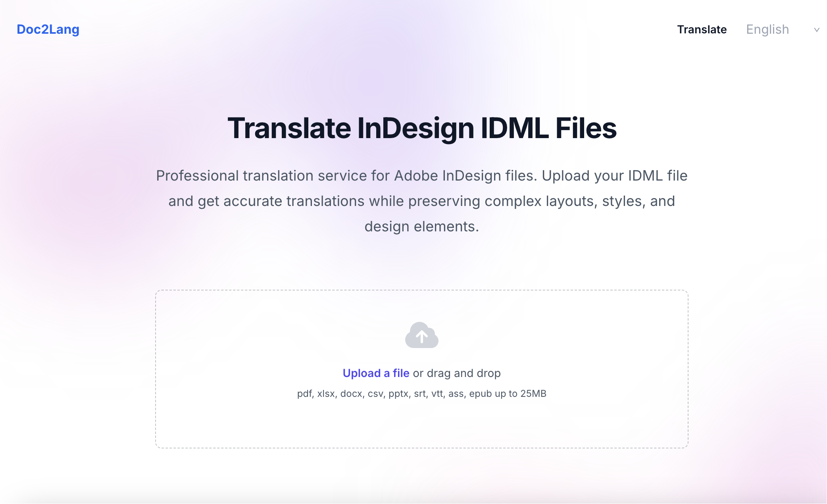This screenshot has width=827, height=504.
Task: Click the description paragraph about Adobe InDesign files
Action: pos(421,201)
